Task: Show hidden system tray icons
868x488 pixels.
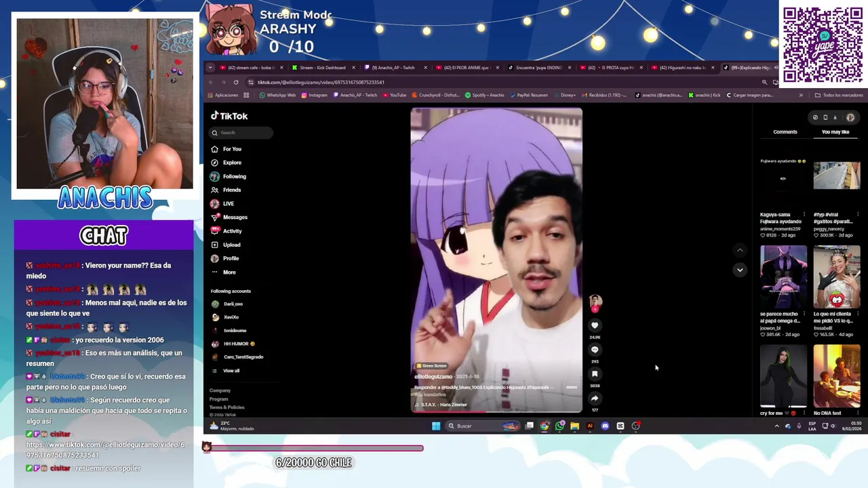Action: click(x=776, y=426)
